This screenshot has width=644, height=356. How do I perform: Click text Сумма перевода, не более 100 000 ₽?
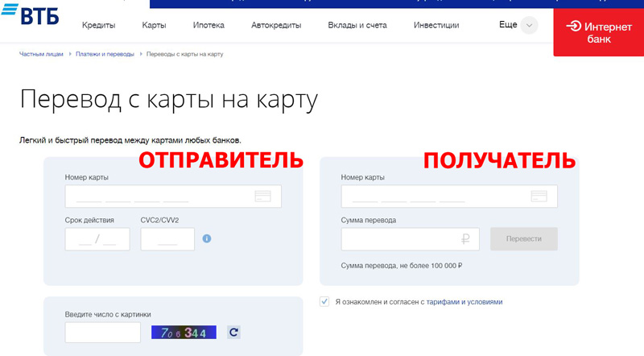coord(402,266)
